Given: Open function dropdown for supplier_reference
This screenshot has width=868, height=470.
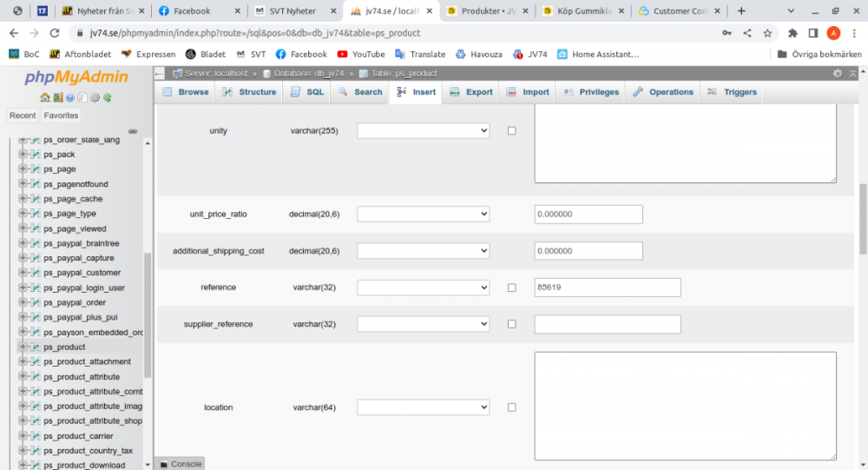Looking at the screenshot, I should pos(424,324).
